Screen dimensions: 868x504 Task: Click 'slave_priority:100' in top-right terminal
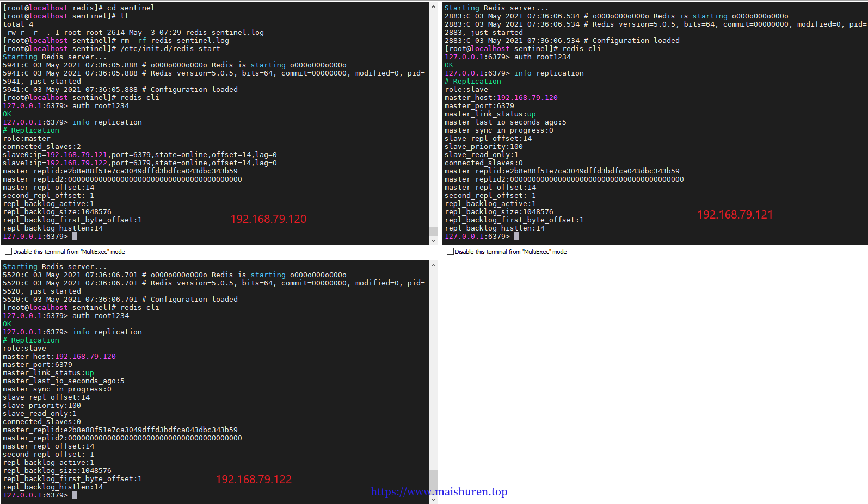point(484,147)
